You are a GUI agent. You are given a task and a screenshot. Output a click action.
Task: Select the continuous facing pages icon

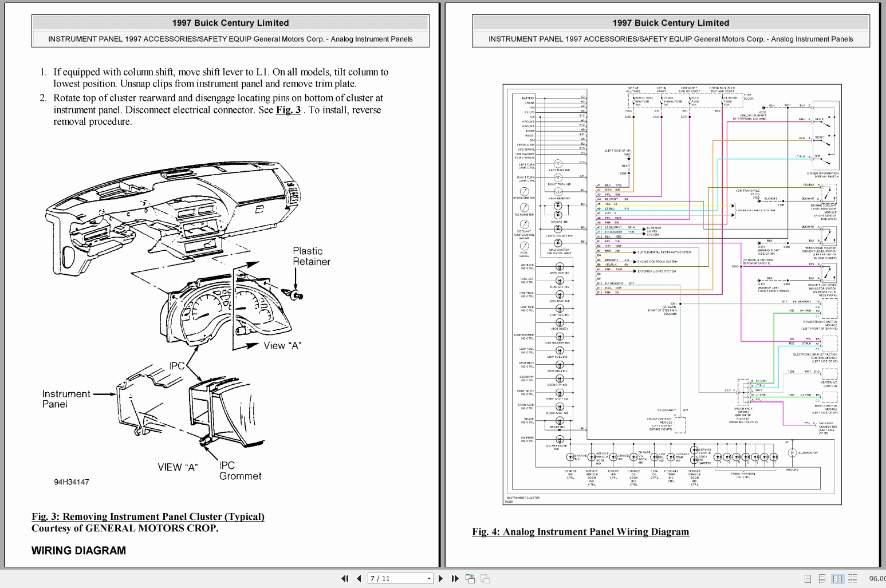(x=852, y=579)
